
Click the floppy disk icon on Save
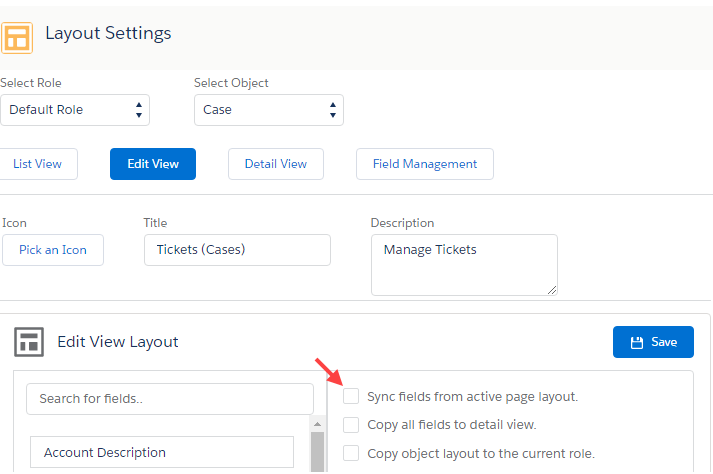pos(636,342)
